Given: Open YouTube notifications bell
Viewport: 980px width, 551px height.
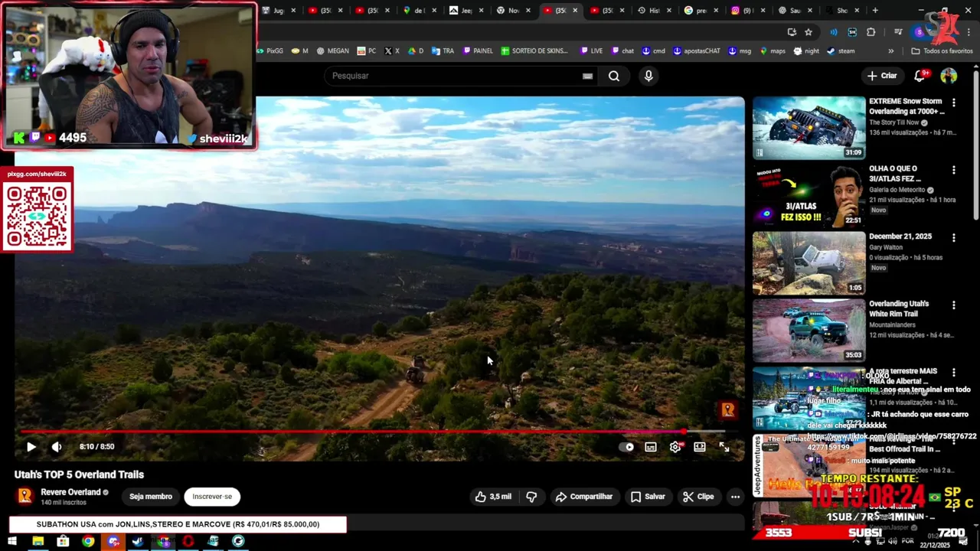Looking at the screenshot, I should [x=920, y=76].
